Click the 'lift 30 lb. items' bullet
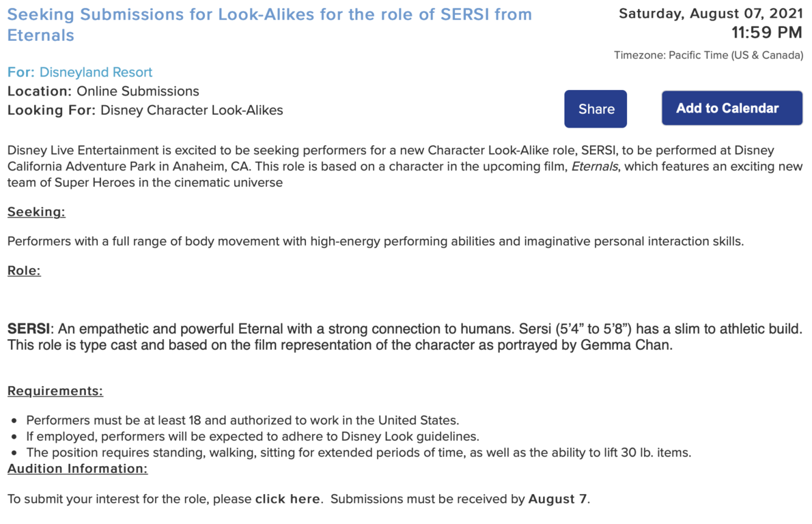 coord(359,452)
